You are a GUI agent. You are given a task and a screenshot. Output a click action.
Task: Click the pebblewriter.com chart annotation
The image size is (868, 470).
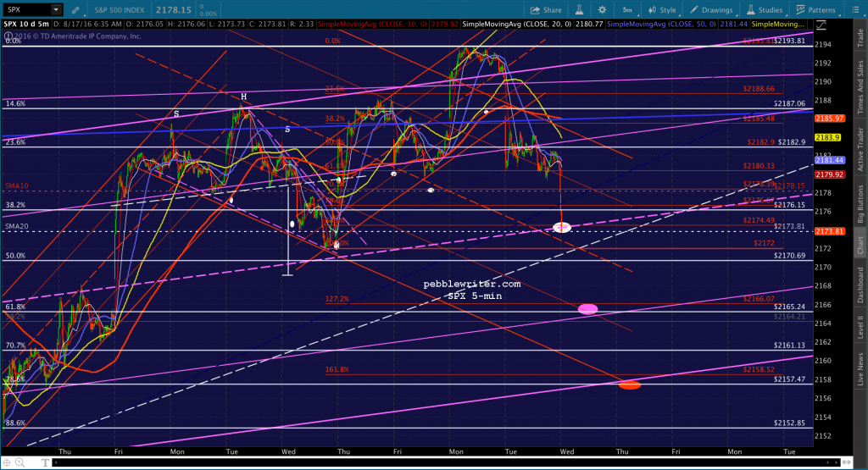(471, 285)
